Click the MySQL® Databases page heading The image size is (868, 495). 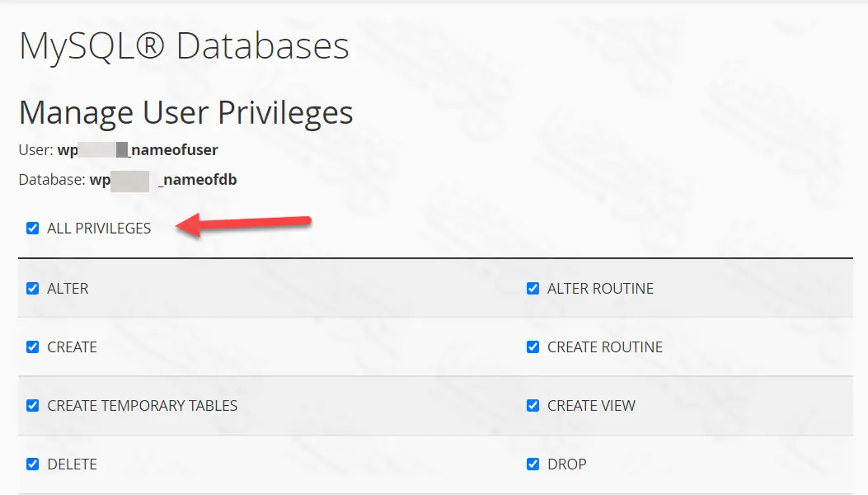pyautogui.click(x=184, y=46)
